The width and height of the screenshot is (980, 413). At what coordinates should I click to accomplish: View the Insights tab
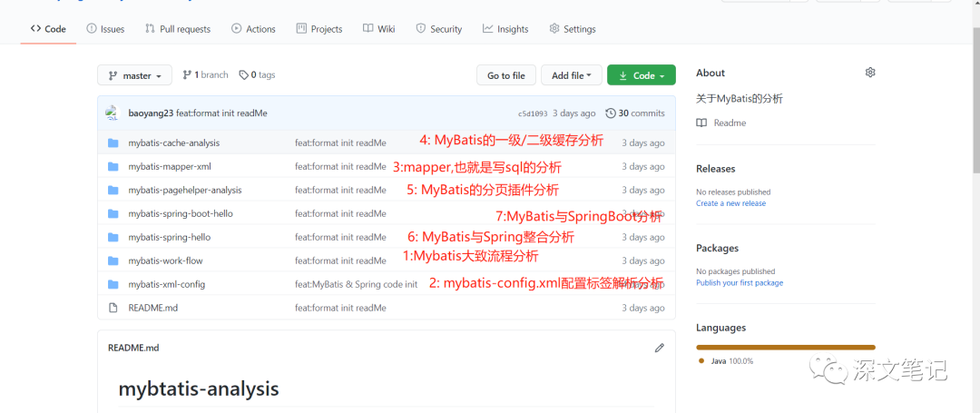(505, 29)
